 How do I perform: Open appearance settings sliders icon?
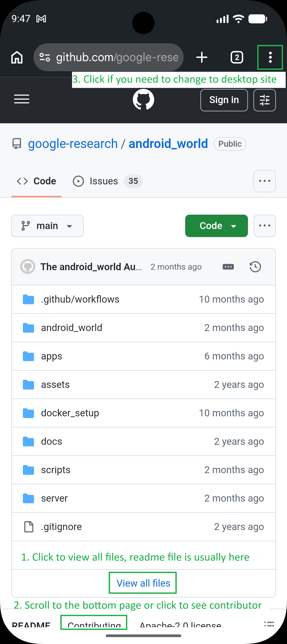pos(265,100)
